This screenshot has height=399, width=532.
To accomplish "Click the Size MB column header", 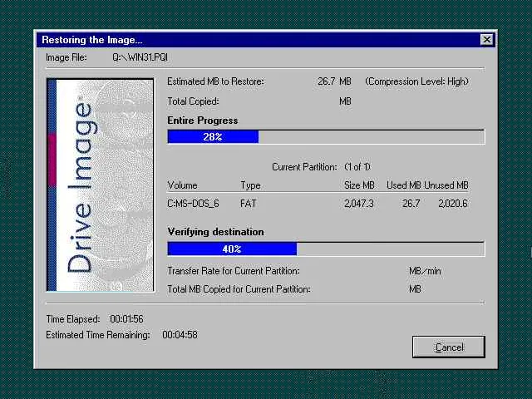I will (359, 185).
